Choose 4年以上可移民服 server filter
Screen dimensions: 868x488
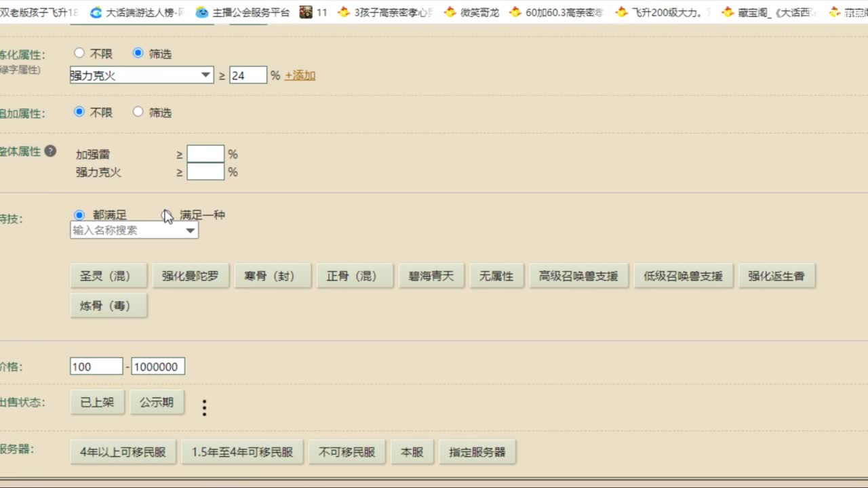pos(123,452)
